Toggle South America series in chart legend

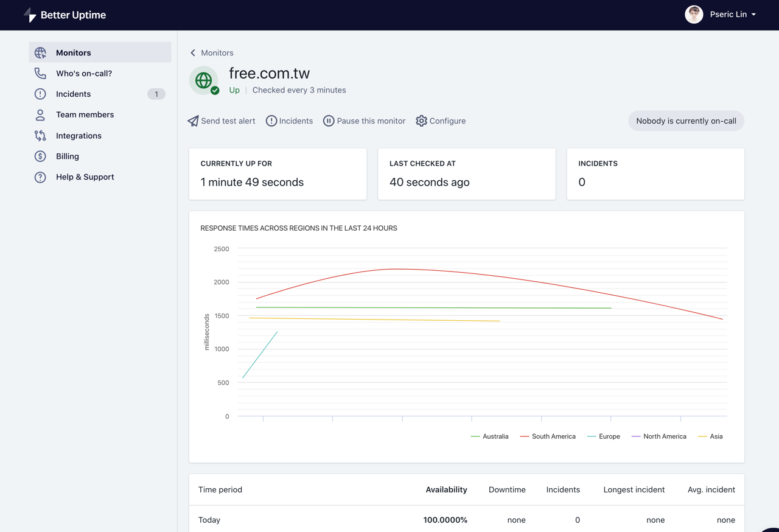coord(548,436)
